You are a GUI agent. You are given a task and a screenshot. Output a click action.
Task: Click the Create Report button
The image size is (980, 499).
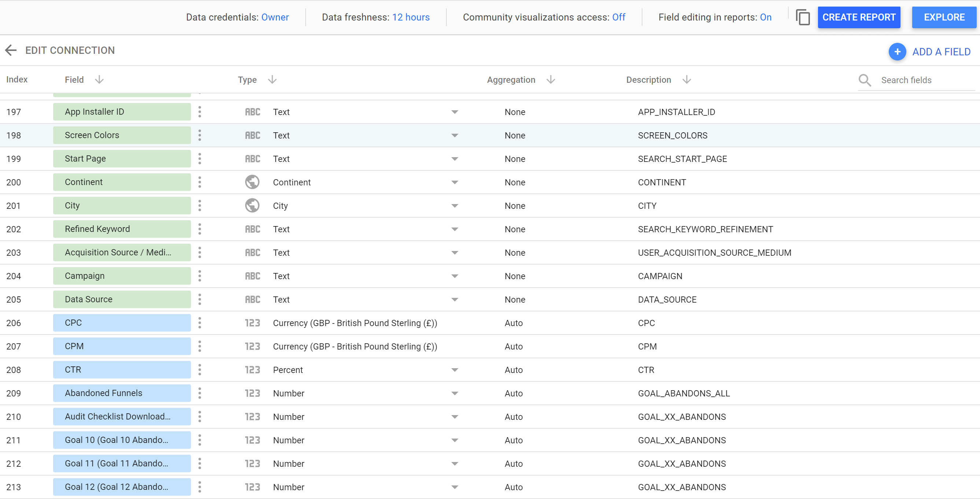tap(859, 18)
